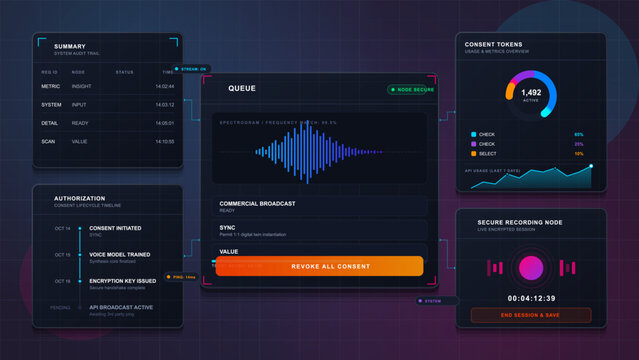Click the REVOKE ALL CONSENT button
Viewport: 639px width, 360px height.
click(320, 266)
